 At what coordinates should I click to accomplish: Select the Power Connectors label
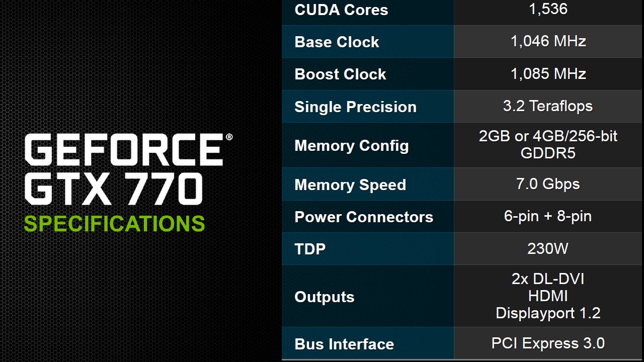(364, 217)
